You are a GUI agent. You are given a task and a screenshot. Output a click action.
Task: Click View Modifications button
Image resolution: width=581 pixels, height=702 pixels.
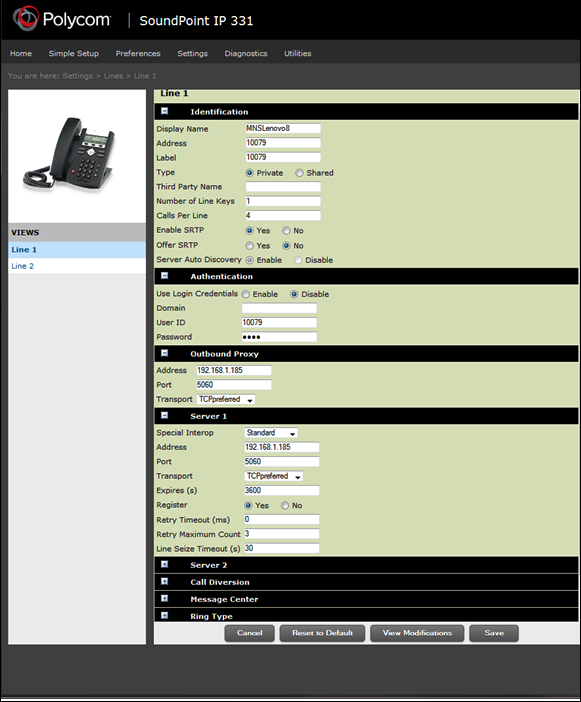[x=417, y=633]
